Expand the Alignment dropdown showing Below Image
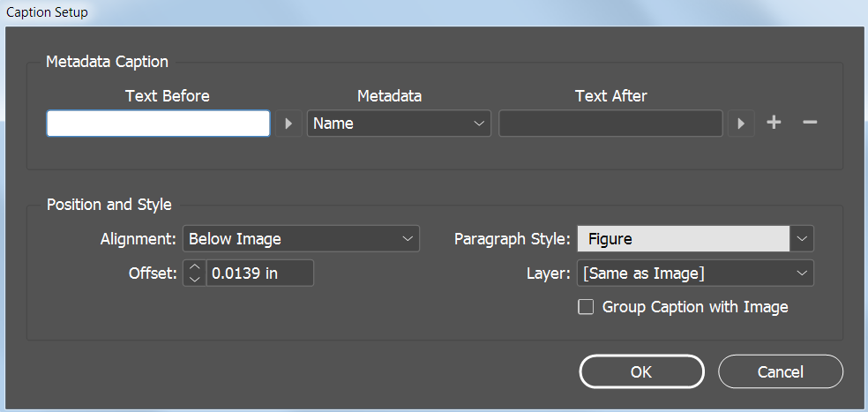This screenshot has width=868, height=412. [x=301, y=238]
